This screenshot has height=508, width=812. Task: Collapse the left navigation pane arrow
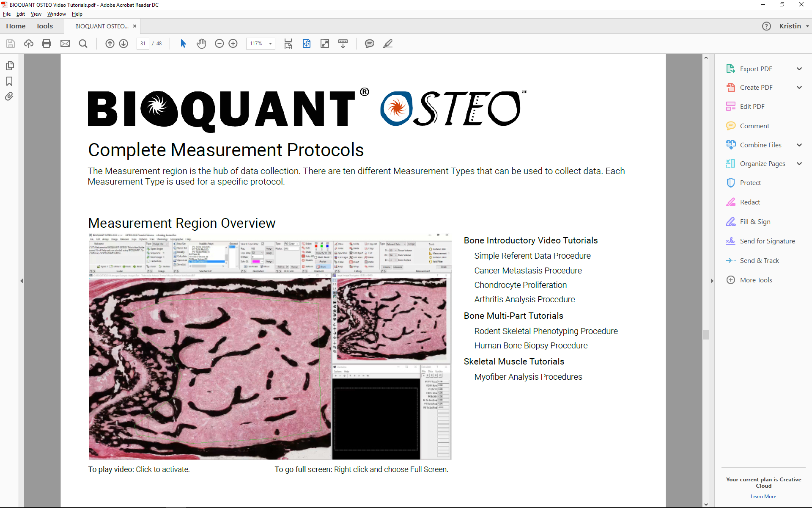pyautogui.click(x=22, y=281)
